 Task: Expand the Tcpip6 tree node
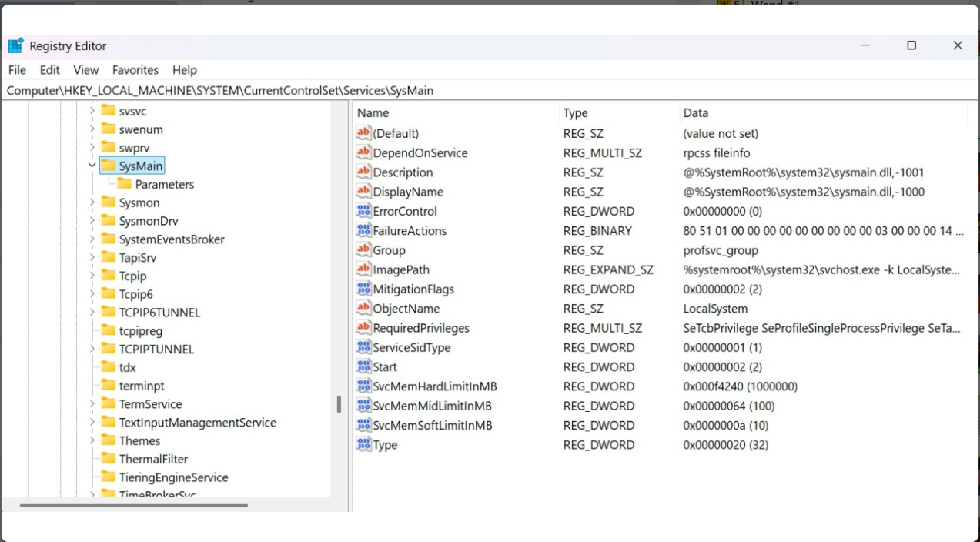tap(92, 294)
